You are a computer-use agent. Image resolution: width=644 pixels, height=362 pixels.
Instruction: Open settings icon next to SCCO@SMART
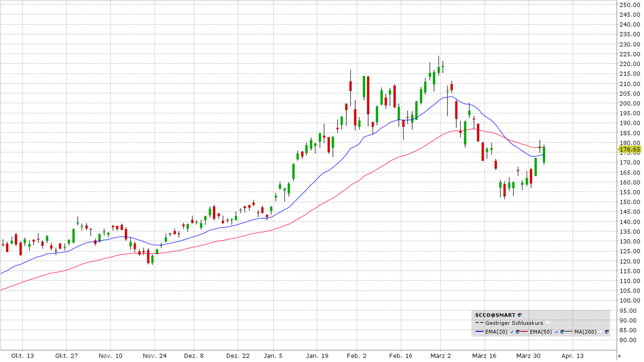[x=520, y=315]
